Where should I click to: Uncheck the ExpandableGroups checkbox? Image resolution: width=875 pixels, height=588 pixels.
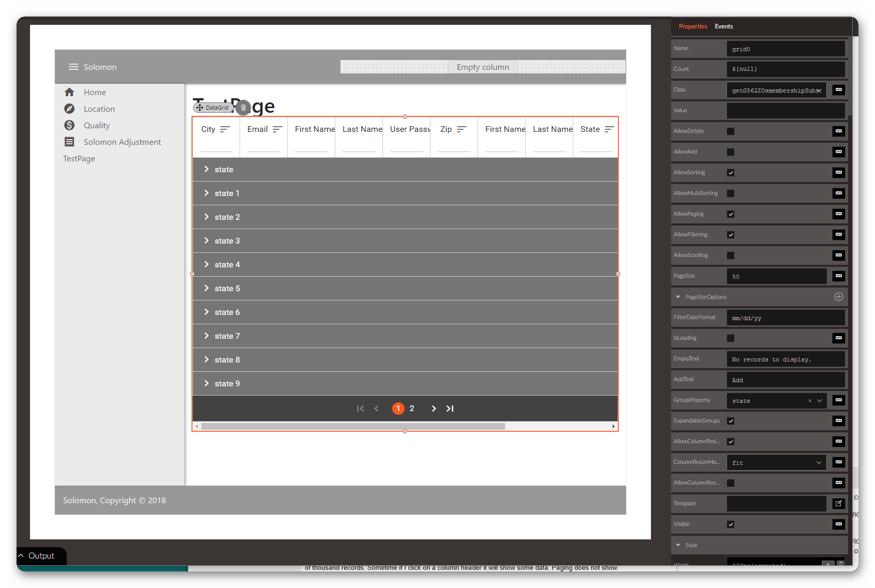coord(731,421)
